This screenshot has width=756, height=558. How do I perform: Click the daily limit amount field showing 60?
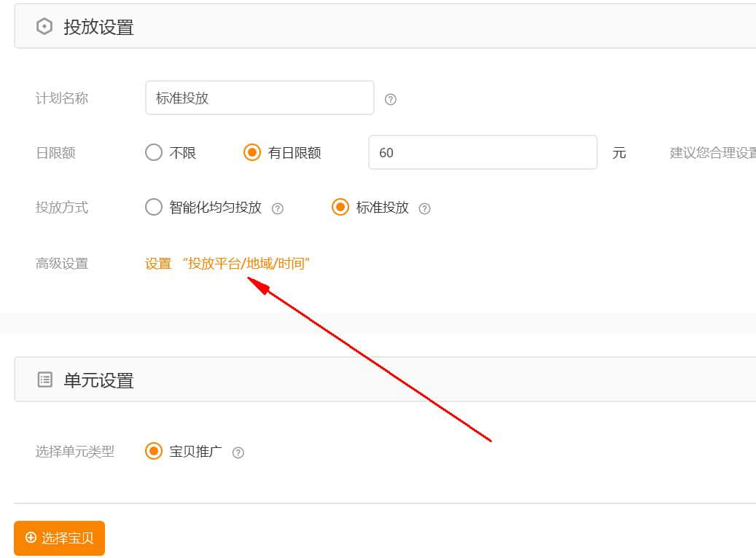482,152
